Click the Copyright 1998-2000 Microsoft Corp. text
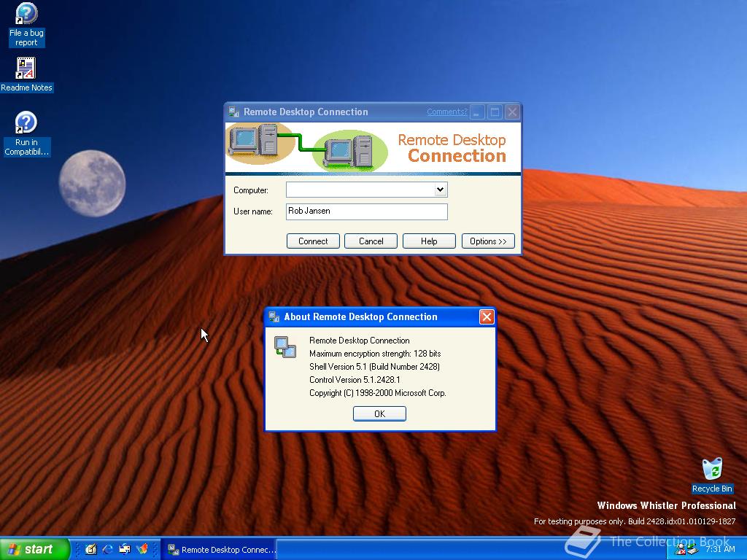 click(377, 393)
